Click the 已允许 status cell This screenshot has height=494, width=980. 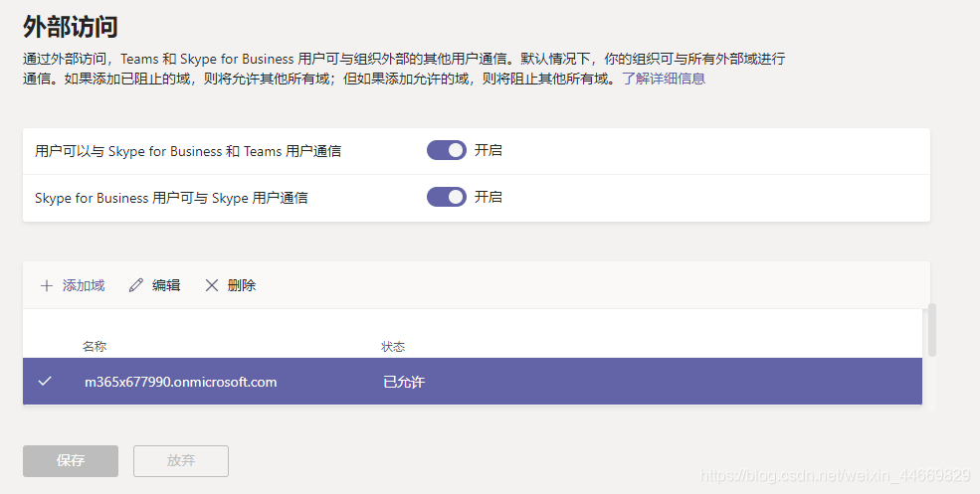[404, 382]
